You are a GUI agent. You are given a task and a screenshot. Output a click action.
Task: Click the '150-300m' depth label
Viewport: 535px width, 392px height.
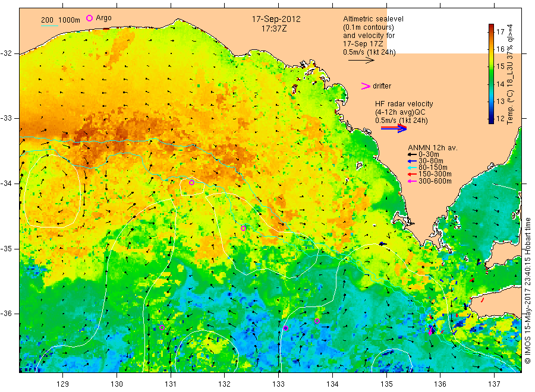(x=435, y=174)
